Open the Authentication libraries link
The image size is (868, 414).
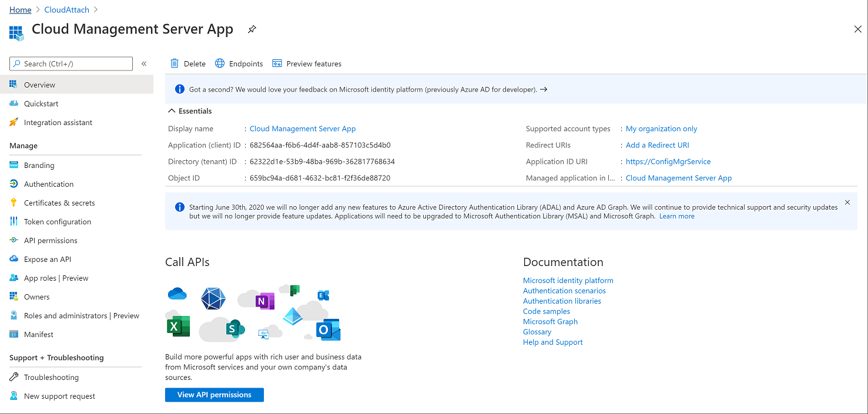[x=562, y=301]
